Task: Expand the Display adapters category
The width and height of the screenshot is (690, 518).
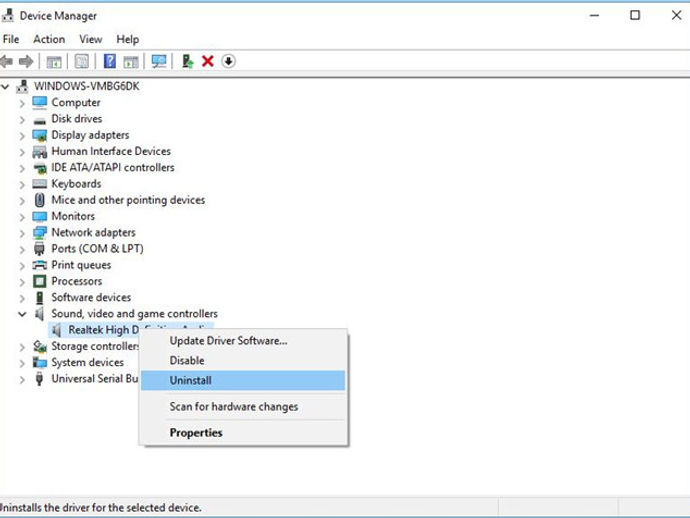Action: click(22, 136)
